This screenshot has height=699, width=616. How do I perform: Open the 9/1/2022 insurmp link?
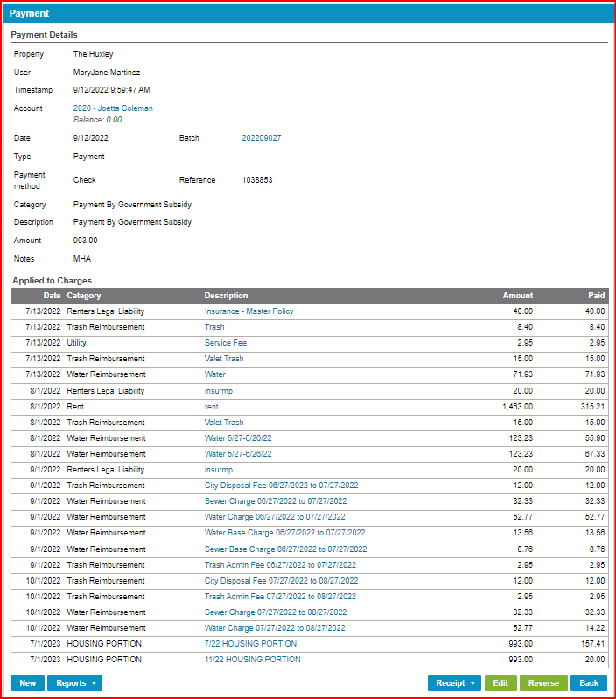(219, 470)
